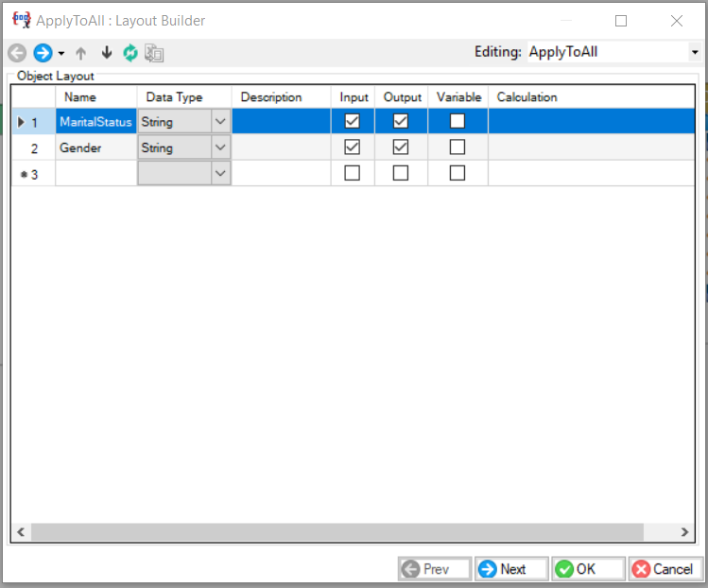Click the back arrow toolbar icon

[x=17, y=53]
